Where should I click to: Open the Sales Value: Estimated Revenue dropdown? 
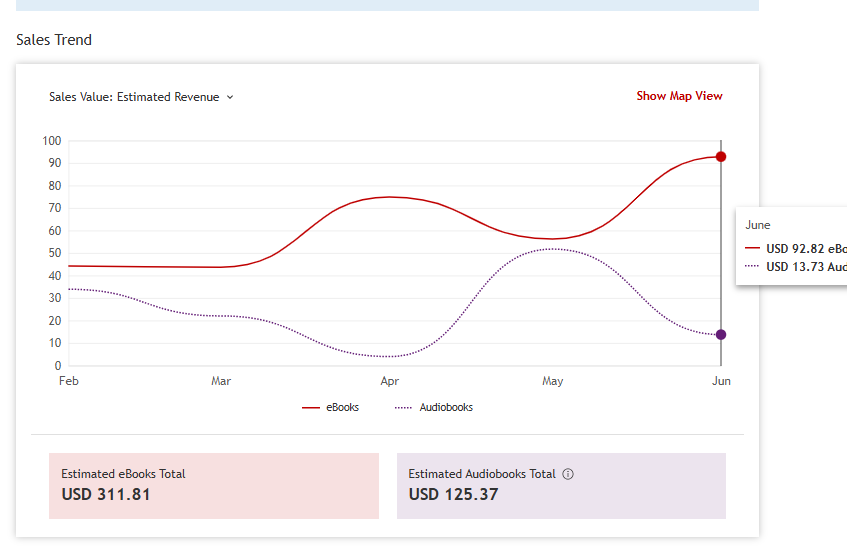[x=142, y=97]
